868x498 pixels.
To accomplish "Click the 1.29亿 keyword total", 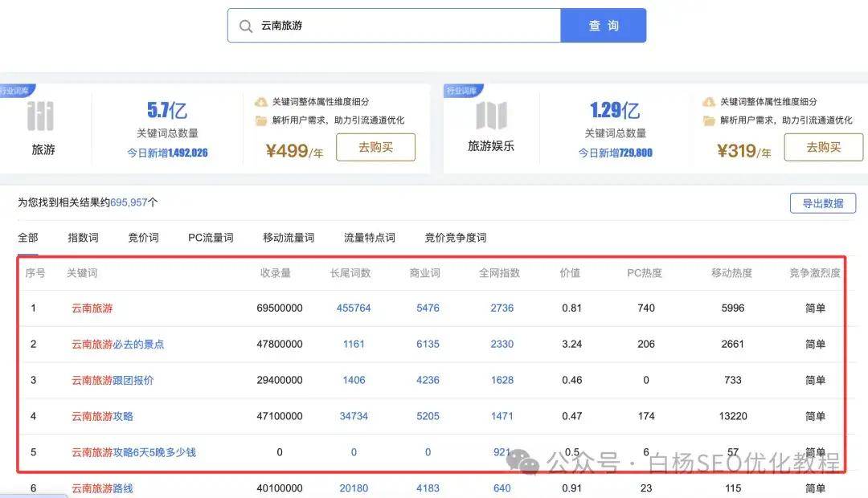I will 615,110.
